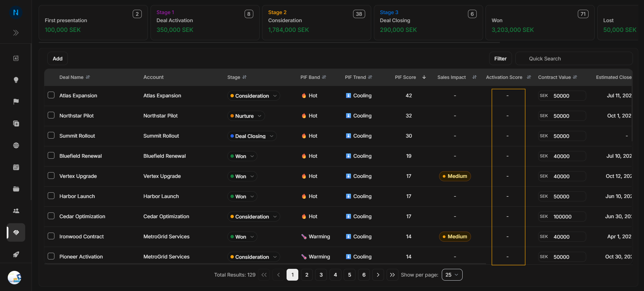Open the lightbulb insights icon in sidebar
This screenshot has height=291, width=644.
16,80
